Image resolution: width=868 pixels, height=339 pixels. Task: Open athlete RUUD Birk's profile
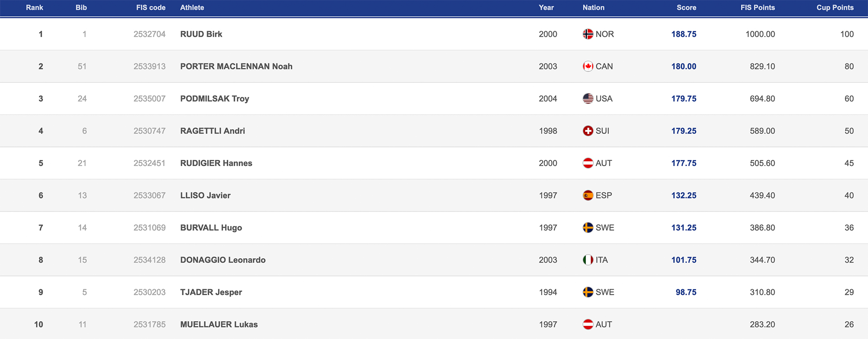pyautogui.click(x=201, y=34)
